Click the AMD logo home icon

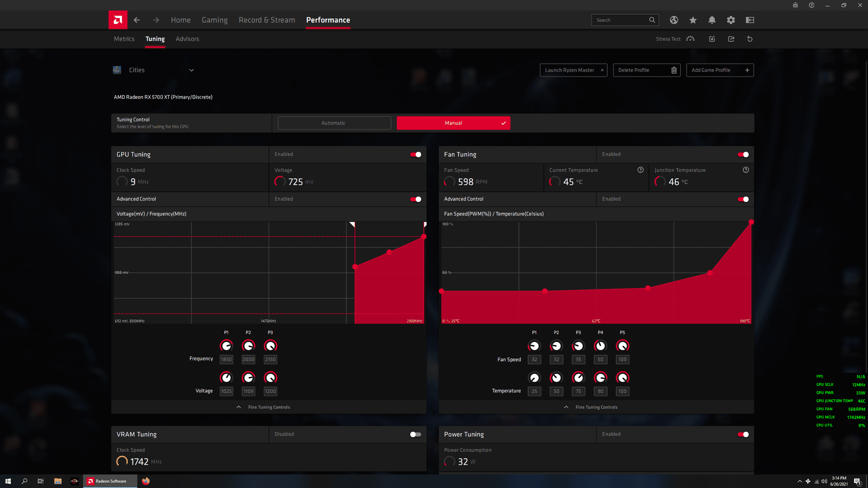pyautogui.click(x=118, y=20)
